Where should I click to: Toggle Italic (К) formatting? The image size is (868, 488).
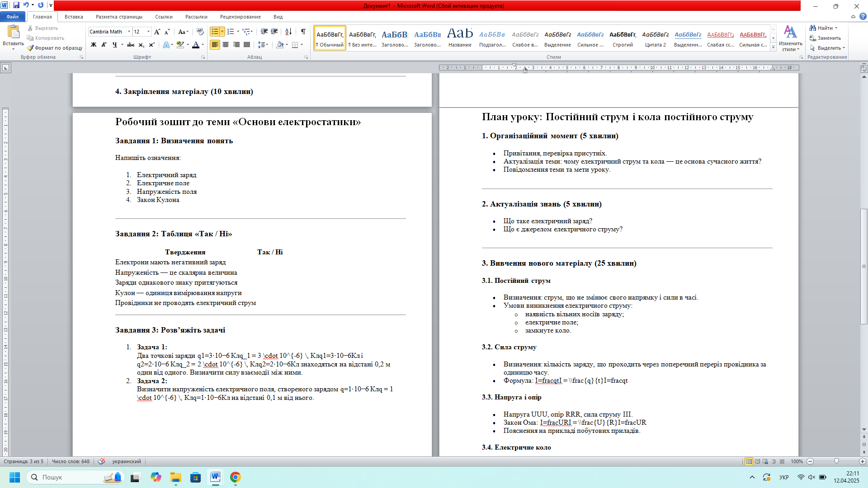pyautogui.click(x=104, y=45)
